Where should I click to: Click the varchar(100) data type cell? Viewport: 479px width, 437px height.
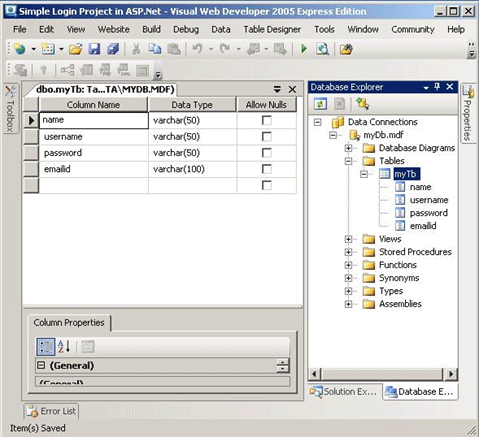[x=193, y=169]
